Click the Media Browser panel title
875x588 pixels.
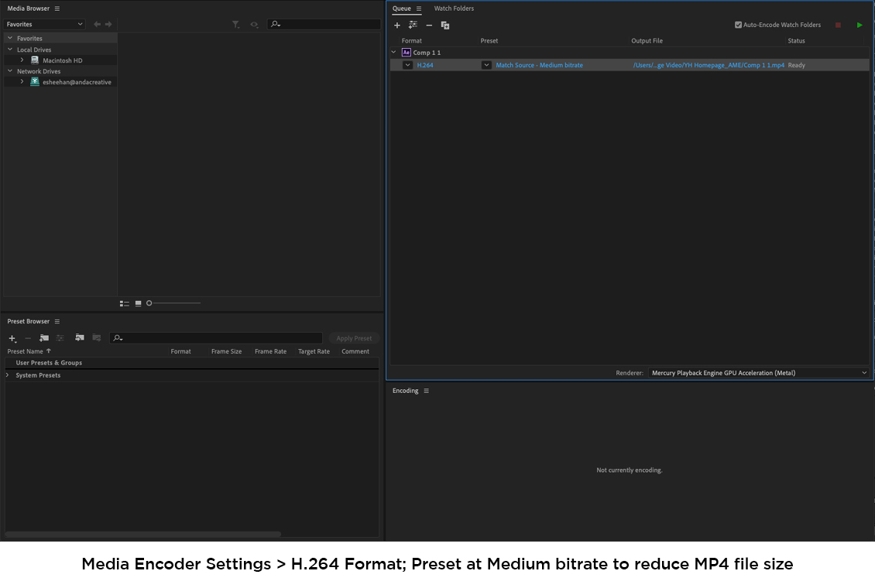tap(28, 9)
